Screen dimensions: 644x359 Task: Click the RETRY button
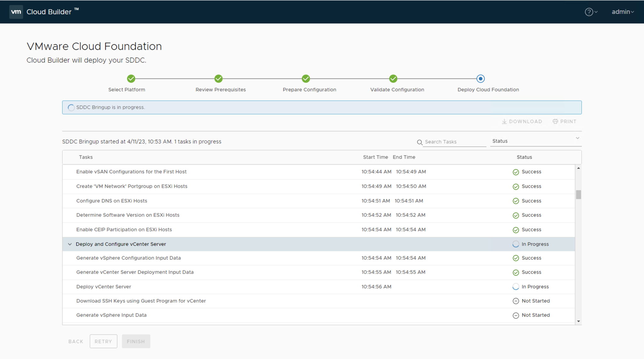pos(103,341)
